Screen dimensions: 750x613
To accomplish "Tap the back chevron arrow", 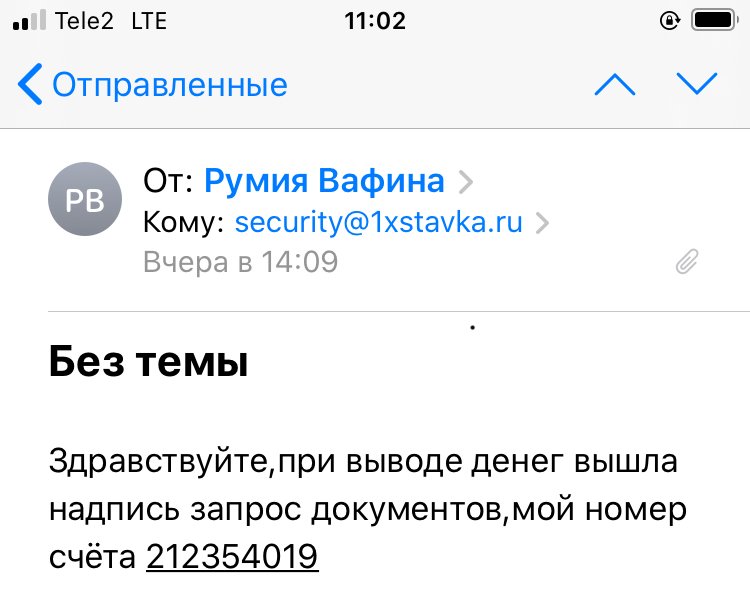I will 30,85.
